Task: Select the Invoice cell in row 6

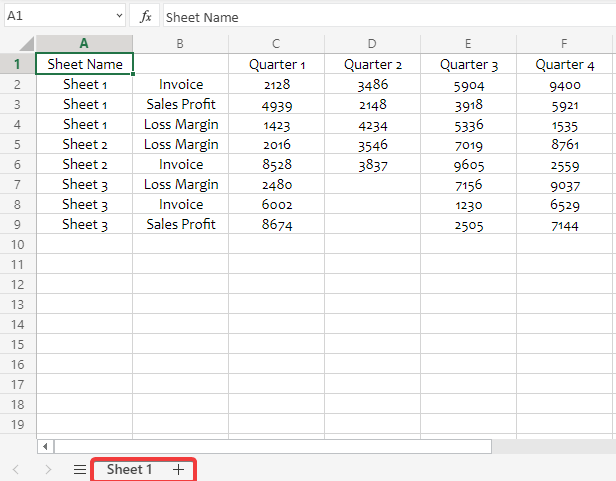Action: pyautogui.click(x=181, y=164)
